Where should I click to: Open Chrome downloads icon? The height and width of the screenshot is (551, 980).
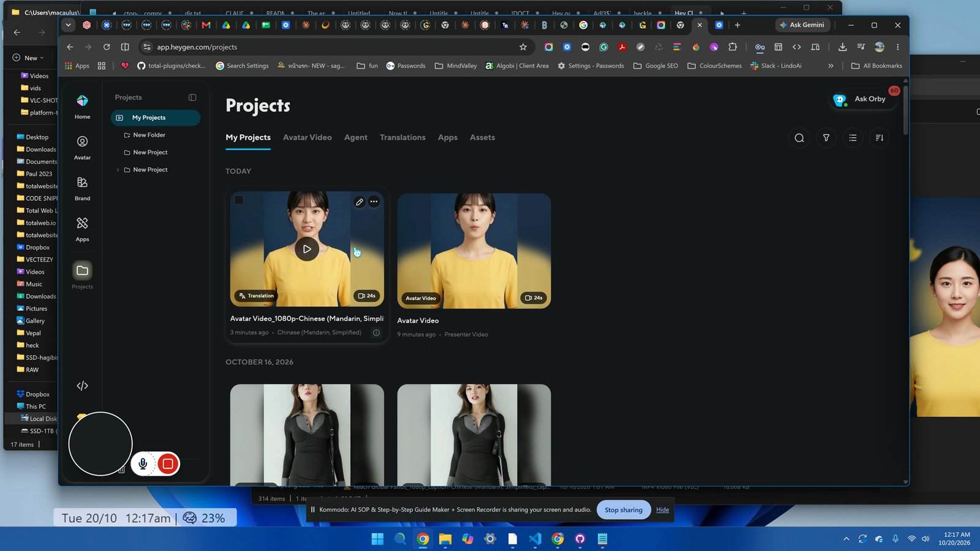842,47
